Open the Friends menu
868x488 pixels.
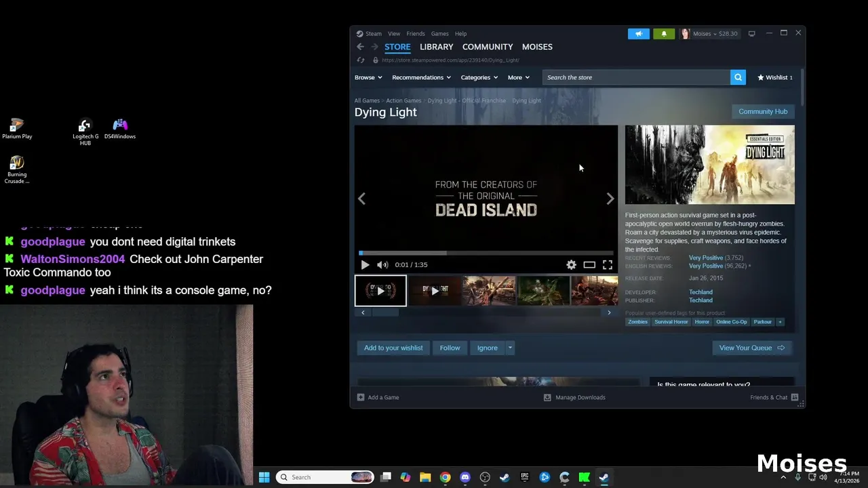tap(416, 33)
